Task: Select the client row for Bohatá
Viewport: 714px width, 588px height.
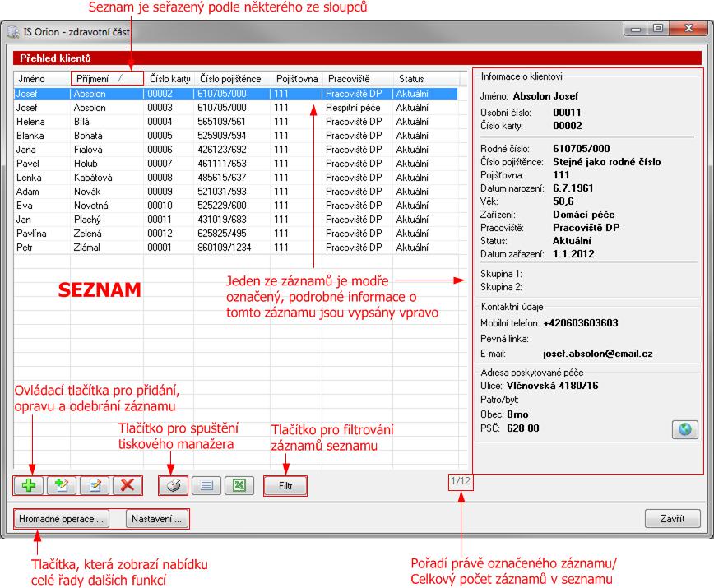Action: tap(235, 136)
